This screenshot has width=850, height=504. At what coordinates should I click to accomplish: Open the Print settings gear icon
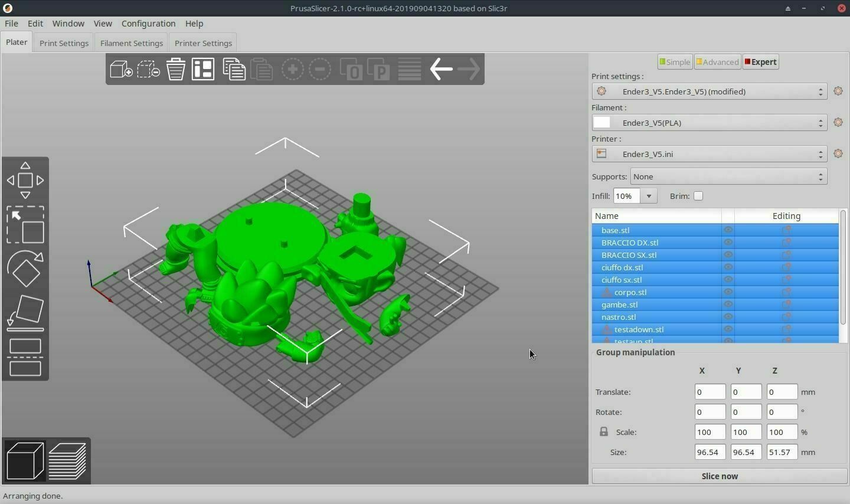[838, 91]
